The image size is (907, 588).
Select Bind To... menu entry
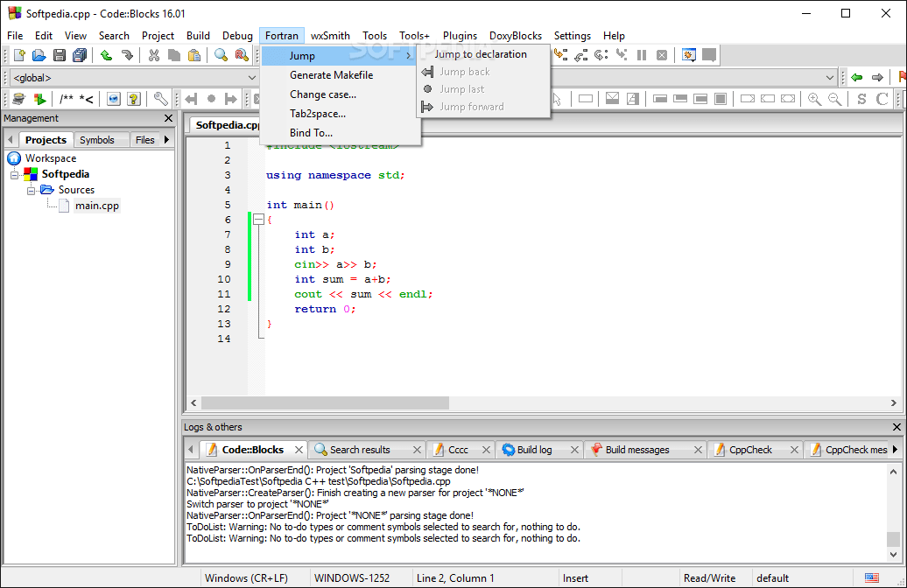(311, 133)
